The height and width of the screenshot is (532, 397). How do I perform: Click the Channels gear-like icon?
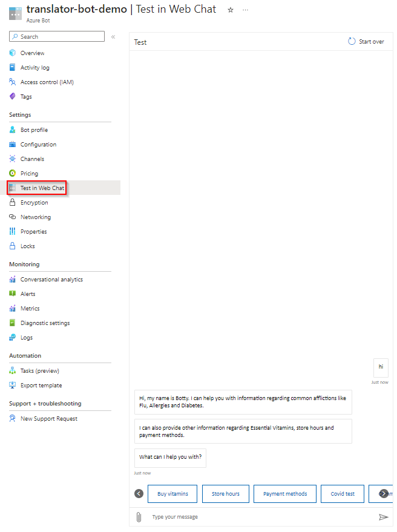click(13, 159)
